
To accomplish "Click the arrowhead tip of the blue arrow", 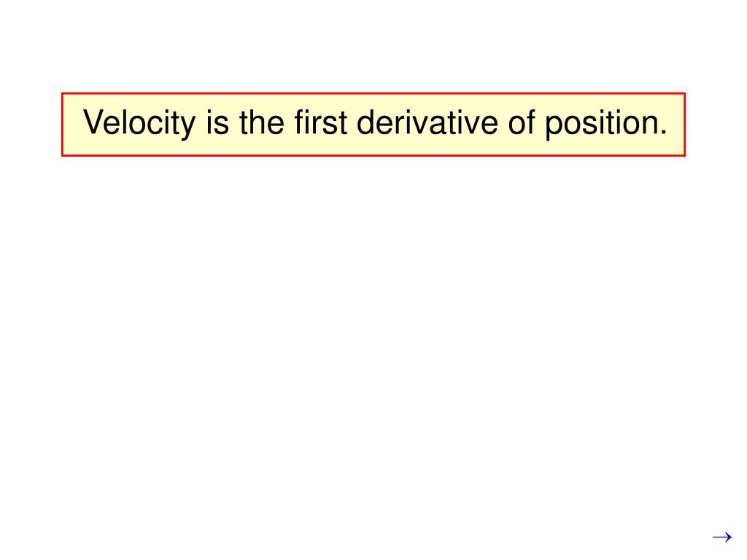I will [729, 537].
